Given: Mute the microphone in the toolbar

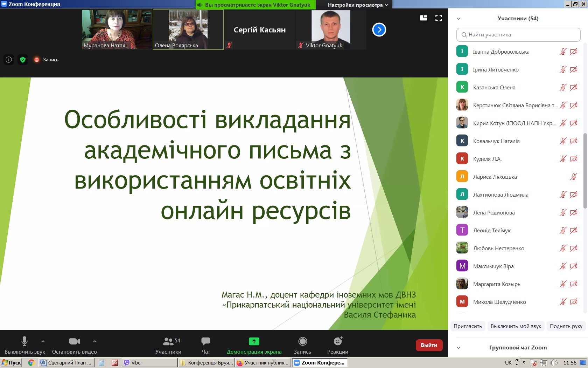Looking at the screenshot, I should (x=24, y=345).
